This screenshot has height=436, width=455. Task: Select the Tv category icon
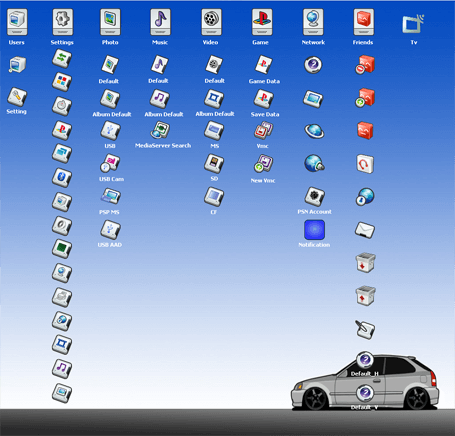[x=413, y=24]
